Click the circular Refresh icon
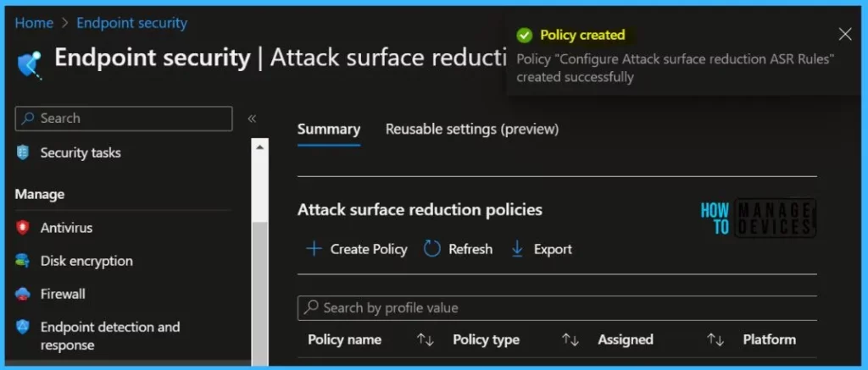868x370 pixels. pos(431,249)
